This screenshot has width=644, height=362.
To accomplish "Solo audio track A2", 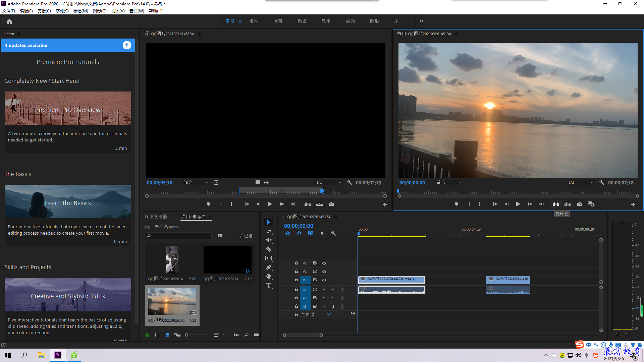I will 333,298.
